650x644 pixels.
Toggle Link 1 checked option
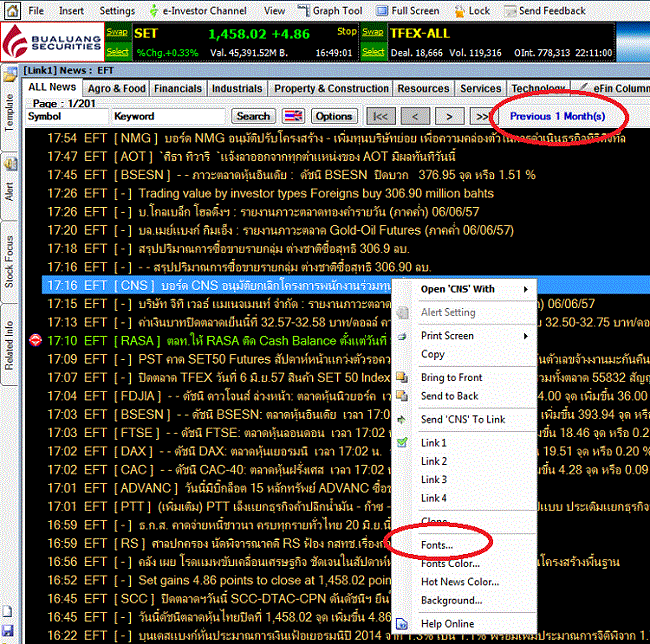pos(434,443)
